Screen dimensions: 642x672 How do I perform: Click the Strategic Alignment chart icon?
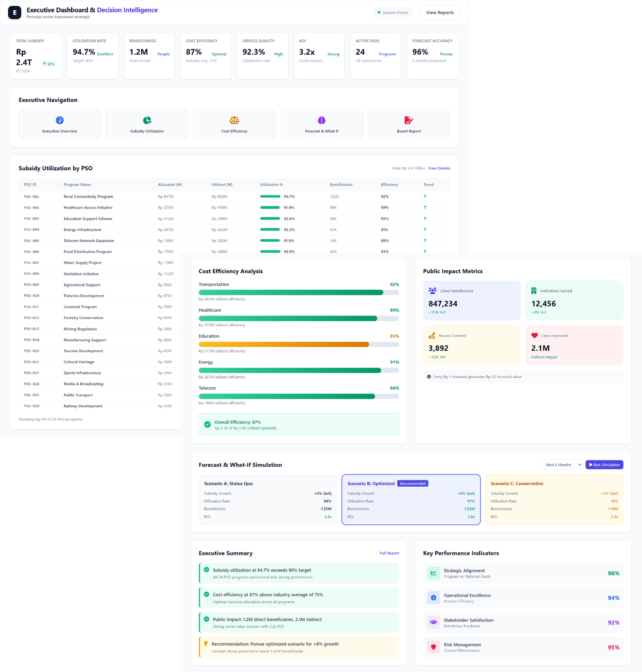click(x=433, y=573)
